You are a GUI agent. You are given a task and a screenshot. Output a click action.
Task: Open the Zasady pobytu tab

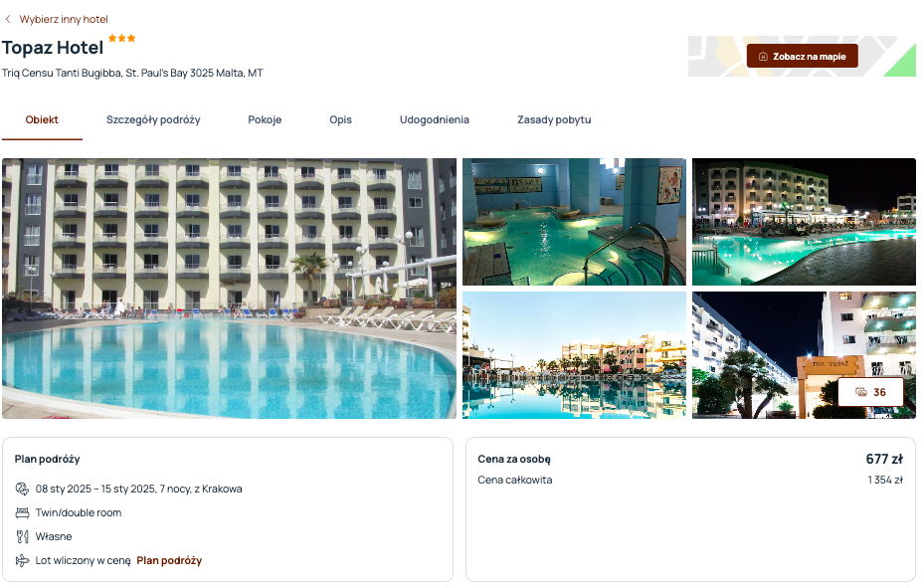pyautogui.click(x=554, y=119)
